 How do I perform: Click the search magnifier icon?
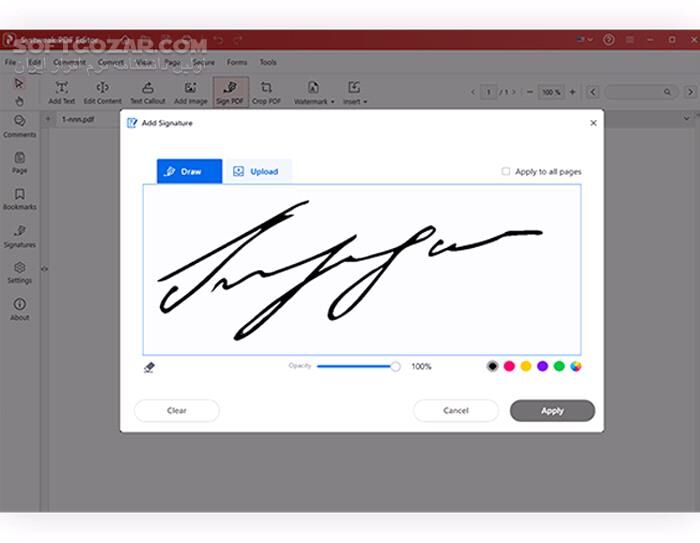[x=667, y=92]
